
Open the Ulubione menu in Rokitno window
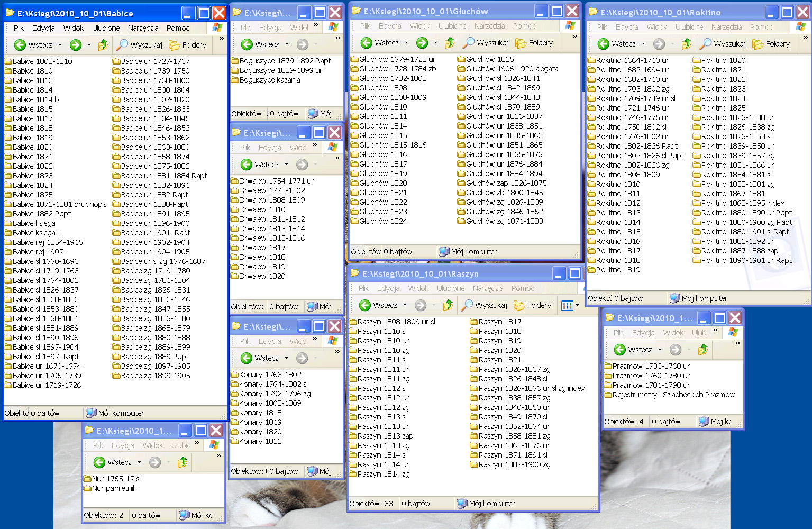[689, 27]
